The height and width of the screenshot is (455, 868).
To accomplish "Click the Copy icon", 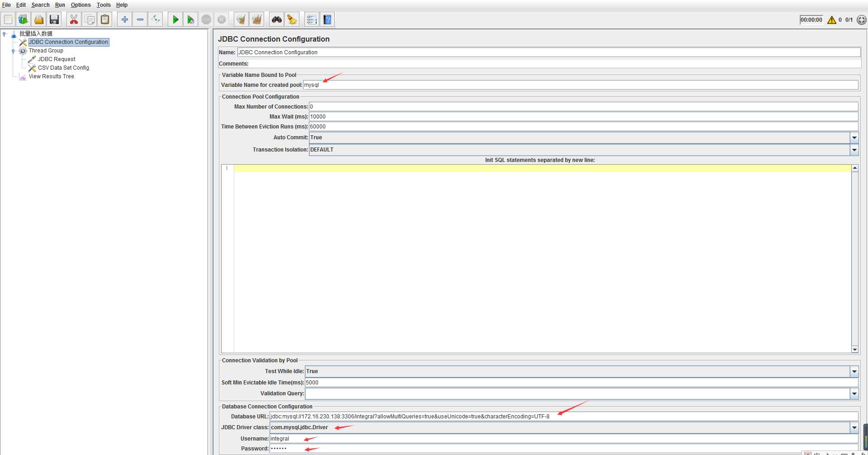I will tap(90, 19).
